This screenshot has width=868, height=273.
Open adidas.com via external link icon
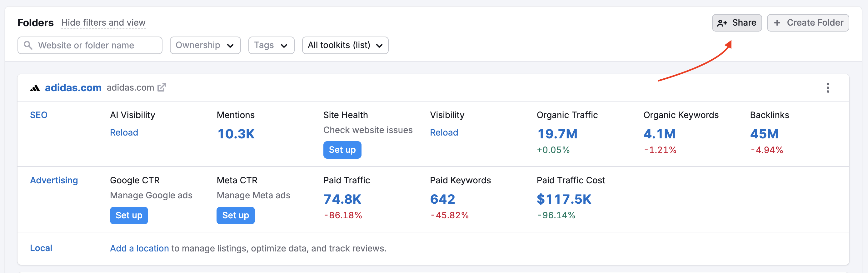tap(162, 87)
